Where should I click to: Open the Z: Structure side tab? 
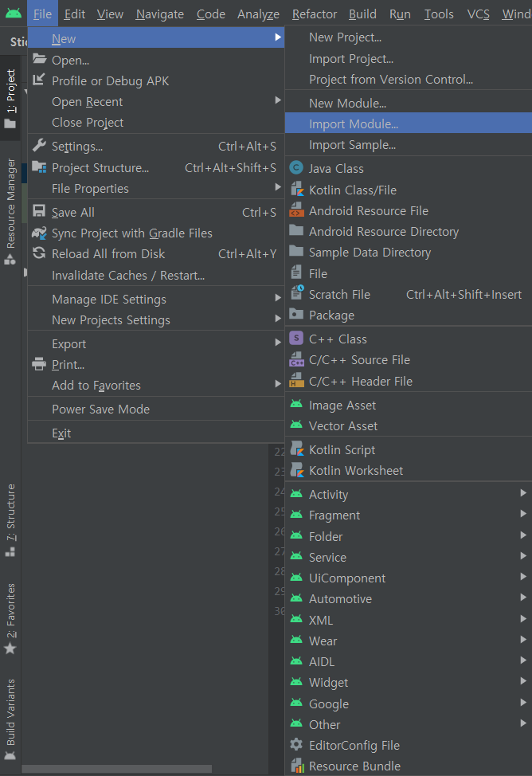pos(10,520)
